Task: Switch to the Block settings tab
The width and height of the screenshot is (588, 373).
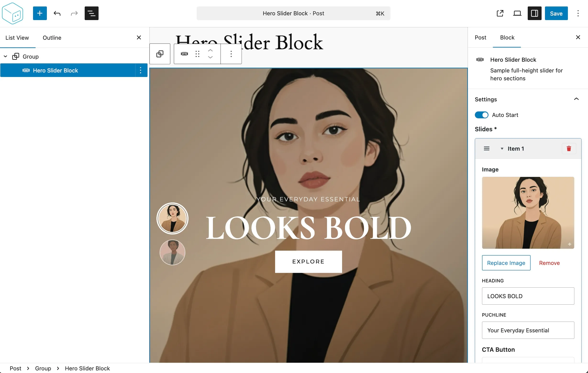Action: tap(507, 37)
